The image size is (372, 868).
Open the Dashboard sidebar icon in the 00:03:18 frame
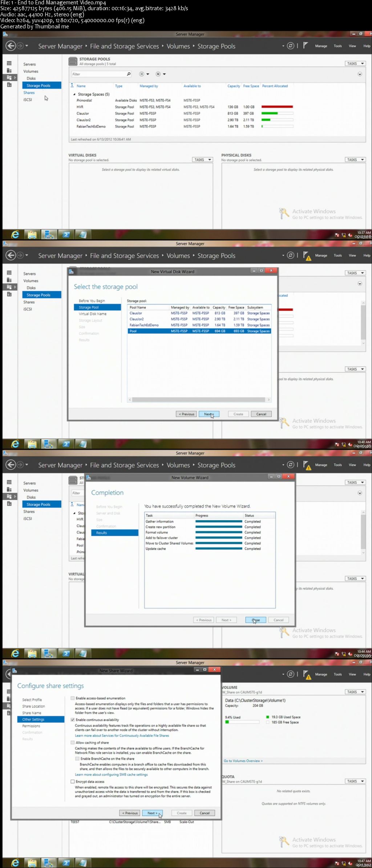(x=9, y=63)
